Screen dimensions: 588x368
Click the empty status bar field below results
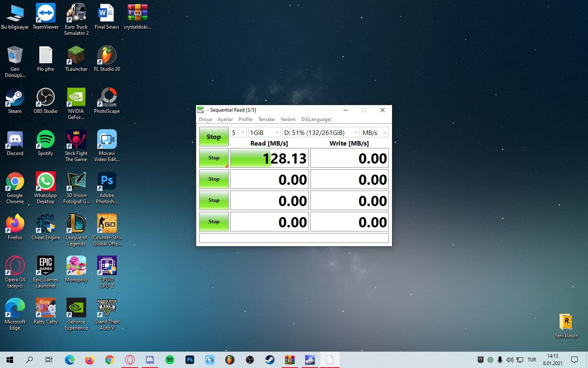click(x=294, y=238)
